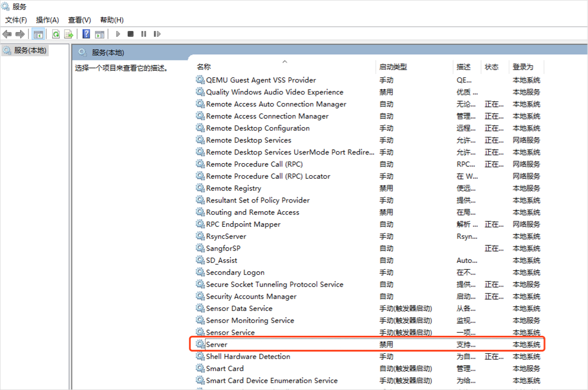Select the Secure Socket Tunneling Protocol Service
Viewport: 588px width, 390px height.
pos(275,284)
